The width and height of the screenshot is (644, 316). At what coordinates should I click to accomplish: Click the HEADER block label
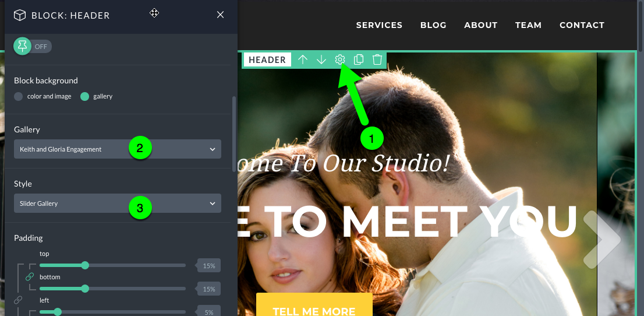click(267, 59)
